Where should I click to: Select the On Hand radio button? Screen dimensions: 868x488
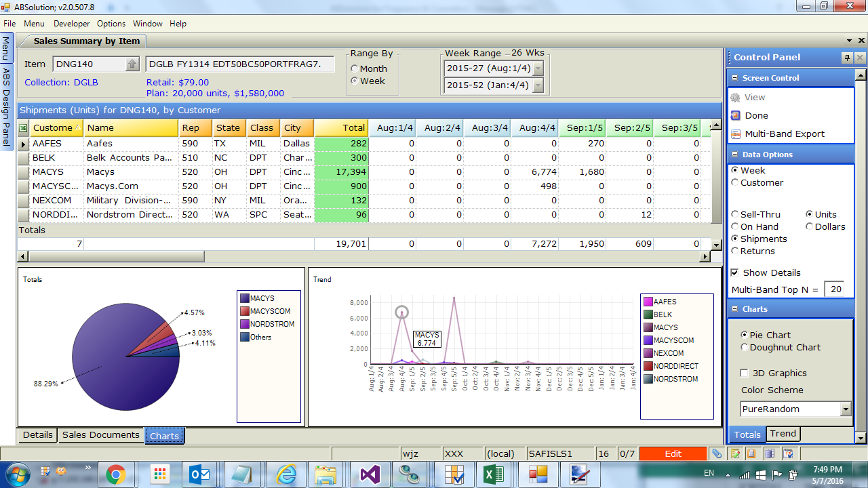735,226
